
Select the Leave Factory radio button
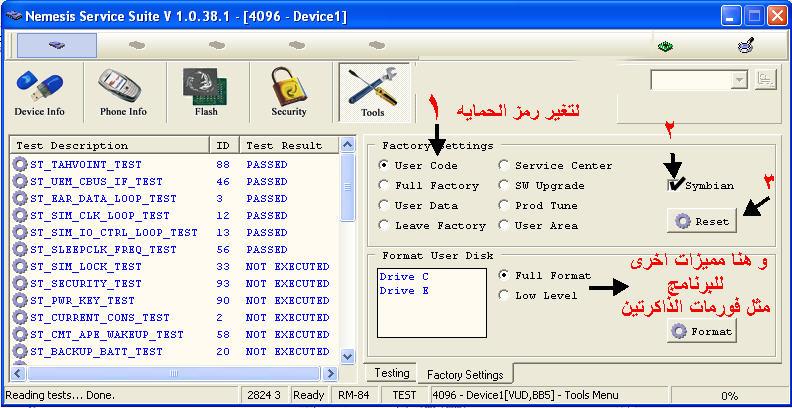(x=384, y=226)
